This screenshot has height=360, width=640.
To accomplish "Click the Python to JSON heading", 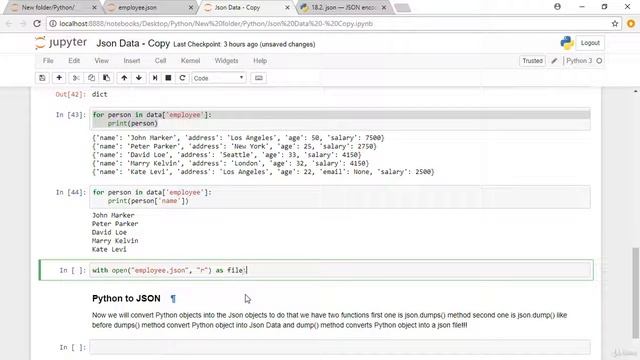I will pos(126,298).
